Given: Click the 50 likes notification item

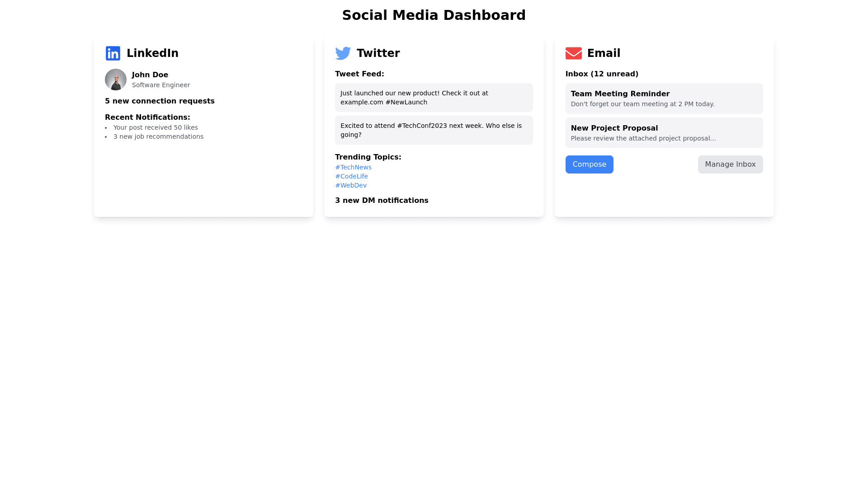Looking at the screenshot, I should 156,127.
